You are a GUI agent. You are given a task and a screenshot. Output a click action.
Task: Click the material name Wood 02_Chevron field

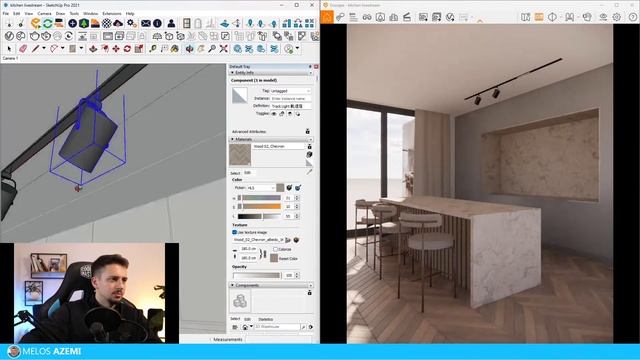point(278,146)
